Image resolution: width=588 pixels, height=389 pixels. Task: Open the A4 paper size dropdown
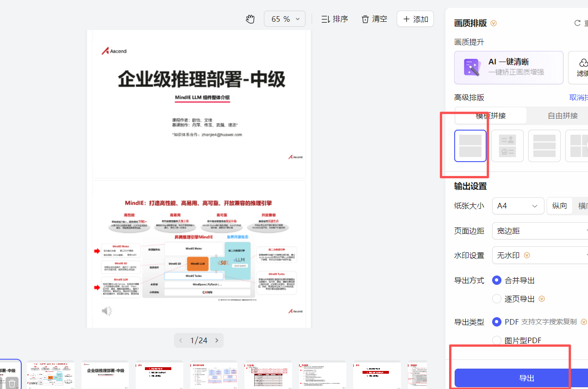518,206
